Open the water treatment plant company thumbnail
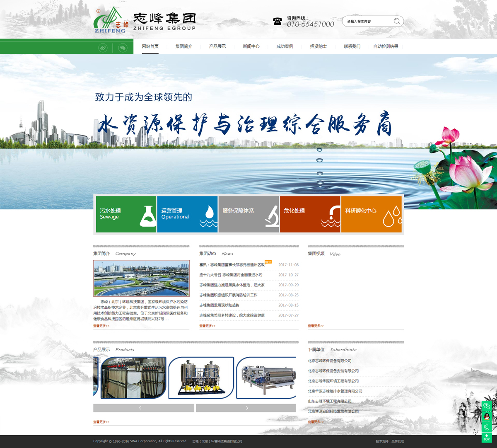 [x=141, y=278]
